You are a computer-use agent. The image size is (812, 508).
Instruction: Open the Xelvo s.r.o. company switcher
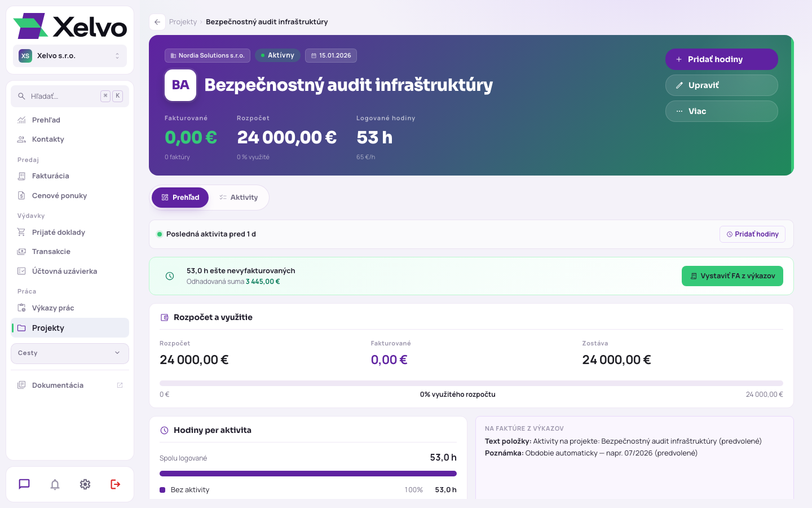coord(70,56)
